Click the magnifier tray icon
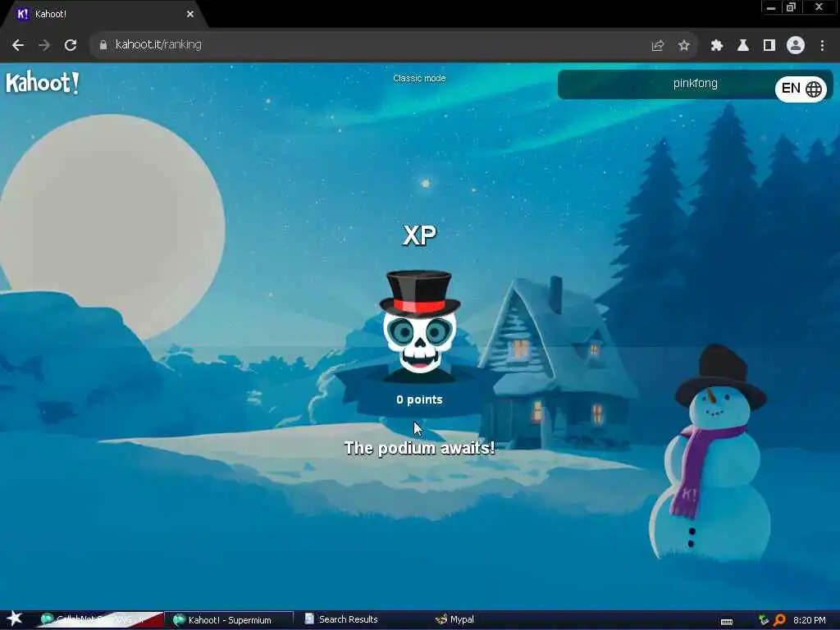The width and height of the screenshot is (840, 630). coord(779,620)
